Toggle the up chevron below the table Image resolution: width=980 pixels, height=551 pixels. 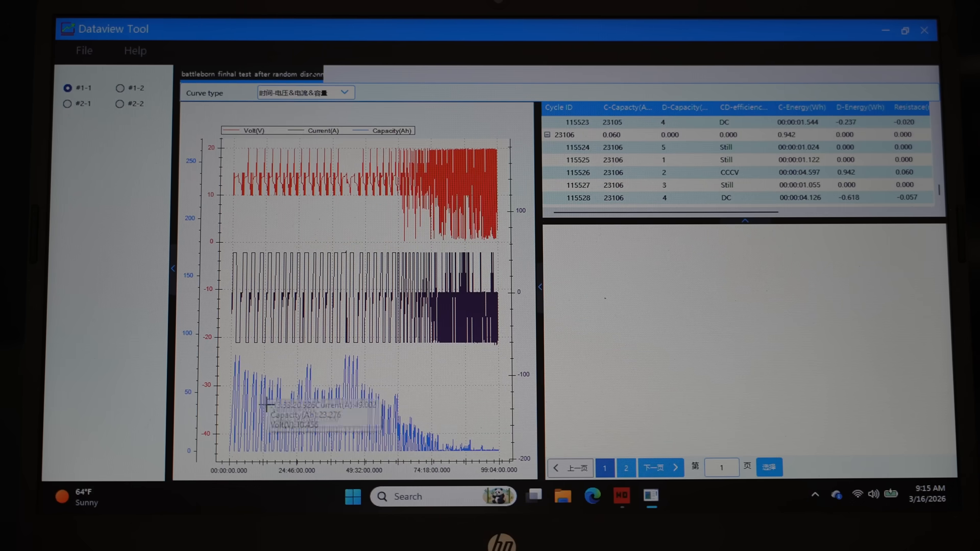click(x=745, y=220)
